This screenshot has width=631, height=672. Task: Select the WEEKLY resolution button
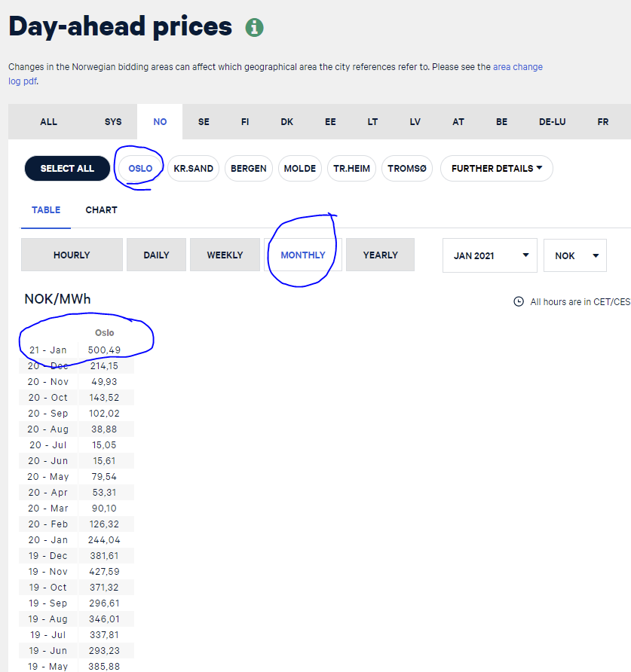point(225,255)
